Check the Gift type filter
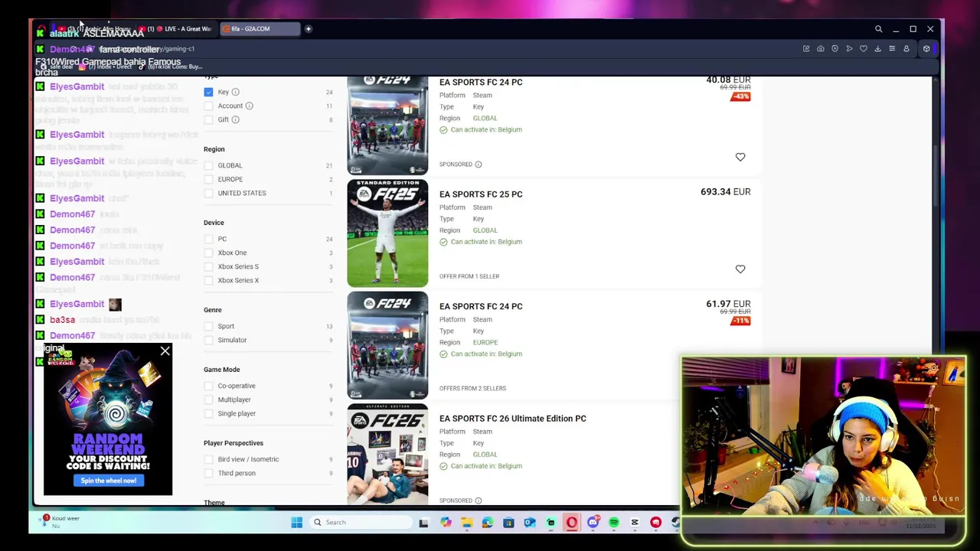Screen dimensions: 980x551 click(x=208, y=119)
